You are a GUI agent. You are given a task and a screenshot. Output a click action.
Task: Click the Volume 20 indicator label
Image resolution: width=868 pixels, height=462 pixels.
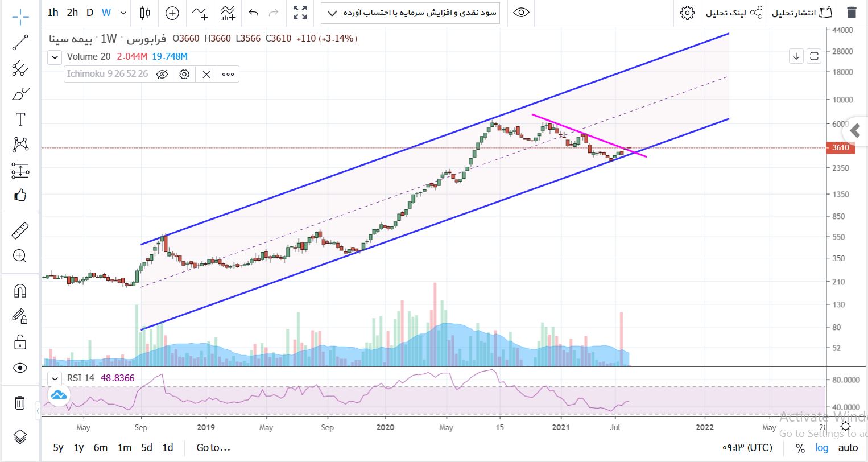[x=89, y=56]
